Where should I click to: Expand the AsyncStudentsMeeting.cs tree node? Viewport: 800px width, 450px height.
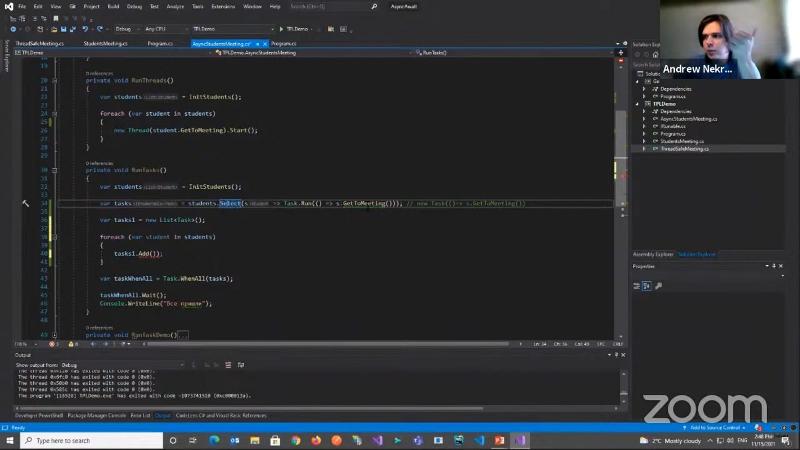(x=644, y=118)
